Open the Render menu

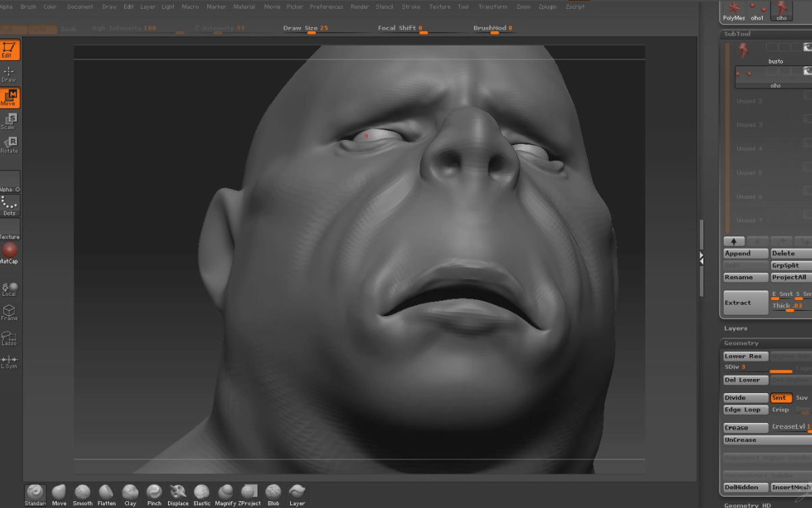(360, 7)
